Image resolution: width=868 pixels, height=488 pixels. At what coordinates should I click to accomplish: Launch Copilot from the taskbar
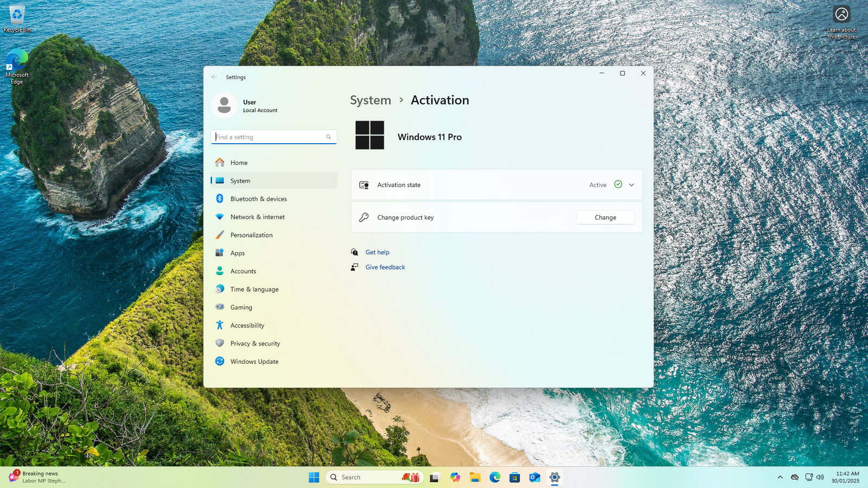point(455,477)
